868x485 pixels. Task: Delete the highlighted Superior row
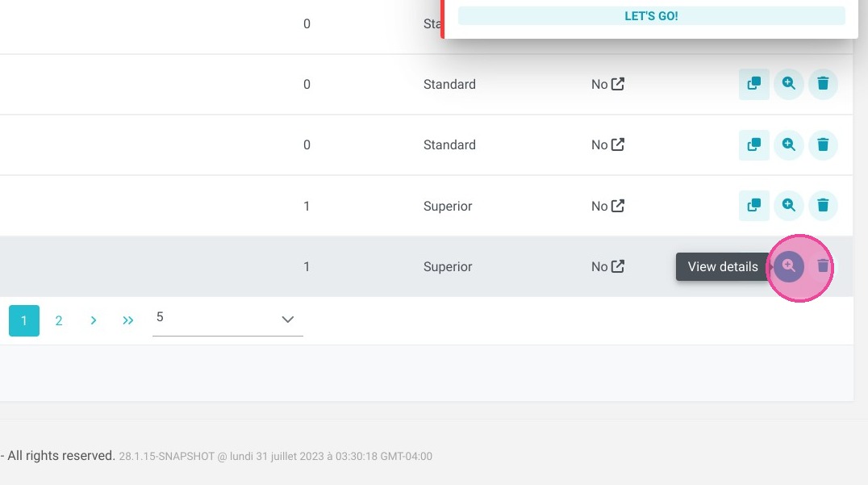[823, 266]
